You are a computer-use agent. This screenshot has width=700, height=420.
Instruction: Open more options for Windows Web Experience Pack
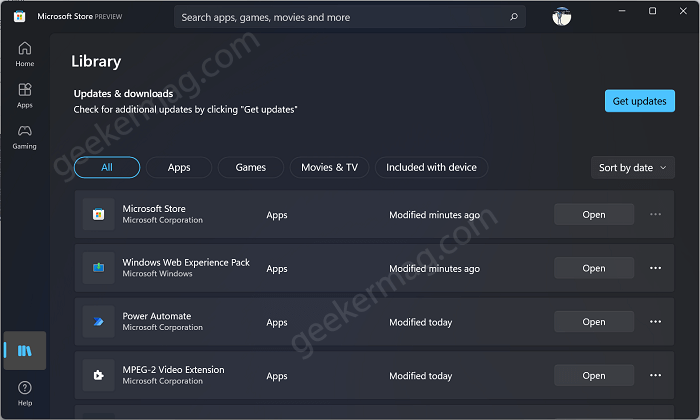(655, 268)
